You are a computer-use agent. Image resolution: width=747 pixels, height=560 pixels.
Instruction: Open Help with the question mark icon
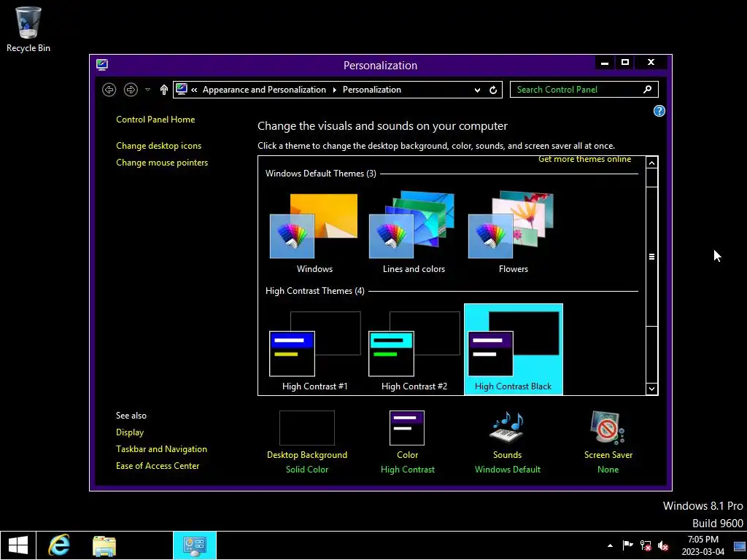659,111
